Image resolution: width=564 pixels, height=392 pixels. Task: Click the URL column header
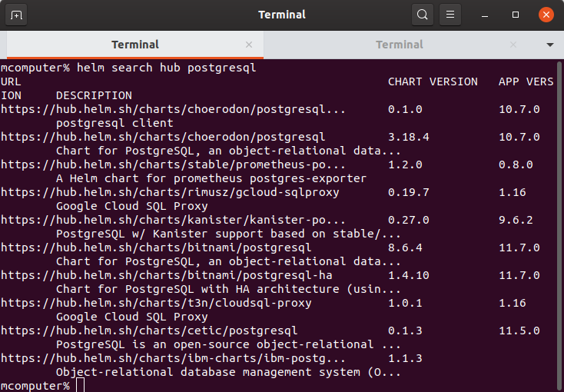point(11,81)
